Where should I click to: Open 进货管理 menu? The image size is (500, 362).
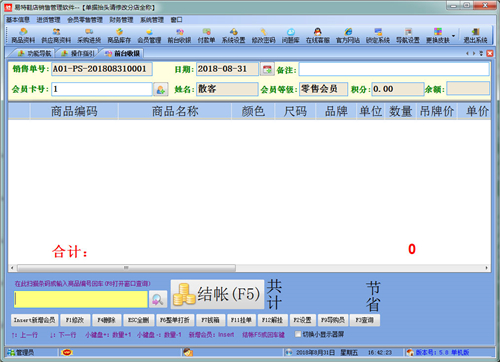pyautogui.click(x=48, y=20)
